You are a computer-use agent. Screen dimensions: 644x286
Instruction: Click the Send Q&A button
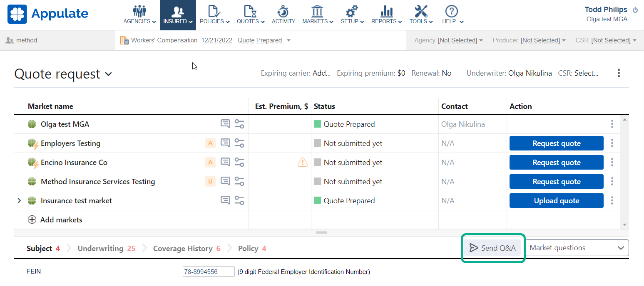click(493, 248)
